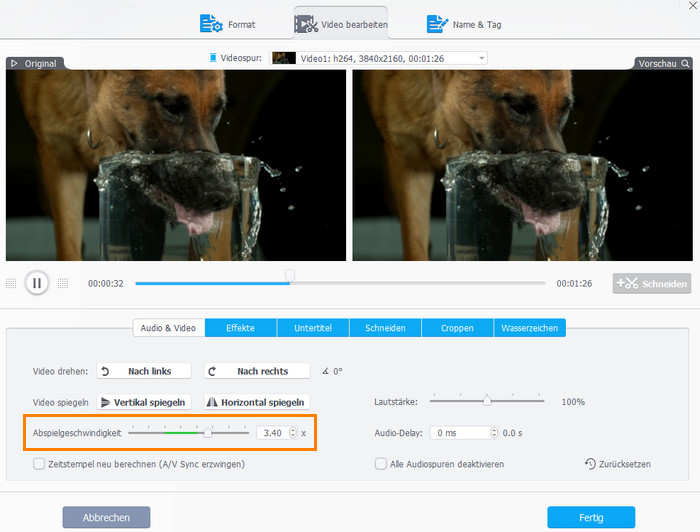This screenshot has width=700, height=532.
Task: Click the Vorschau magnifier icon
Action: [x=685, y=63]
